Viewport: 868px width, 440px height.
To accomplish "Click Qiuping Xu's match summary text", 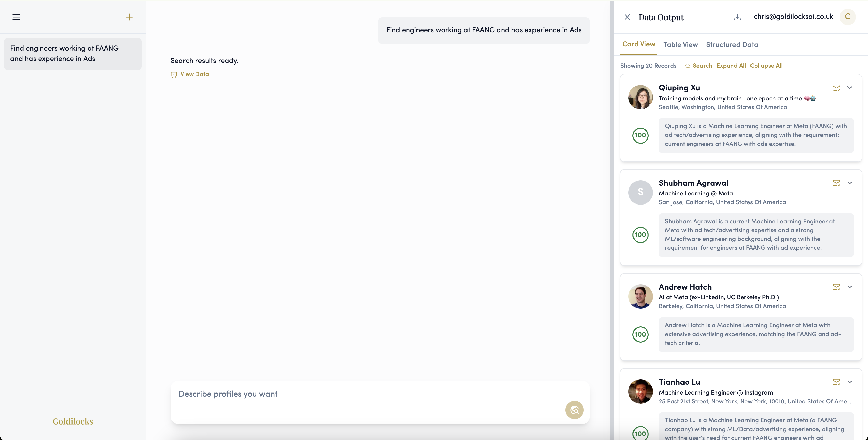I will [756, 135].
